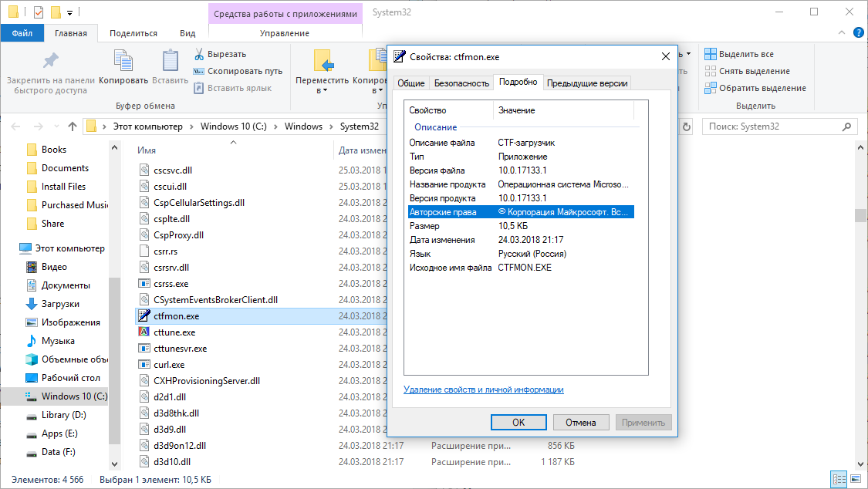The width and height of the screenshot is (868, 489).
Task: Select CXHProvisioningServer.dll file
Action: pos(207,380)
